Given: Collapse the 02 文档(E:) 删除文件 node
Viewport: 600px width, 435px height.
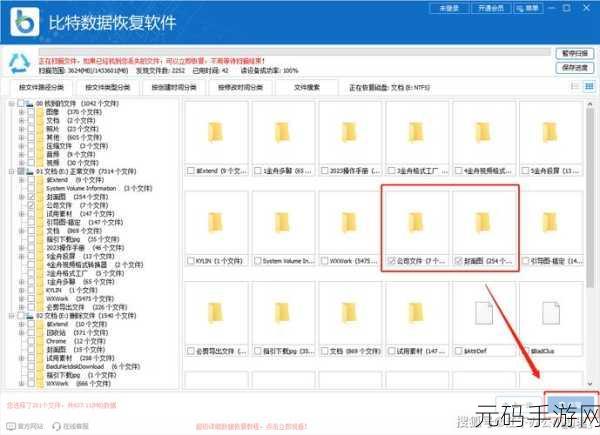Looking at the screenshot, I should pos(11,316).
